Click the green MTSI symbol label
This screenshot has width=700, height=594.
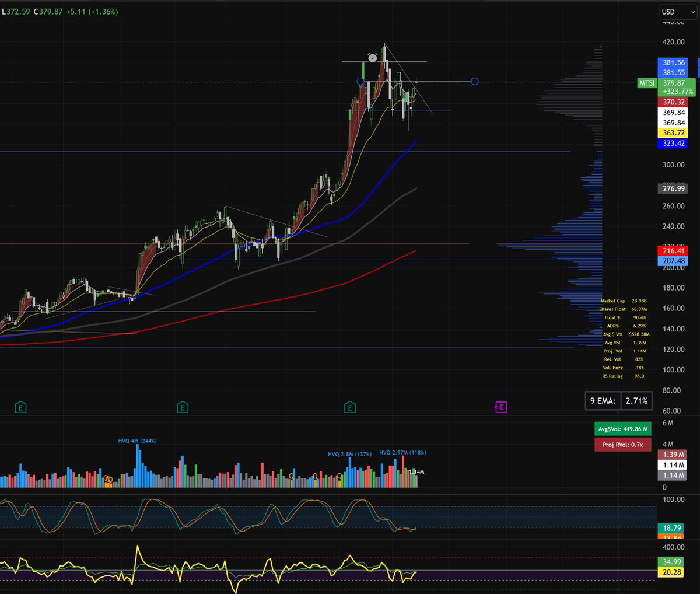point(647,83)
